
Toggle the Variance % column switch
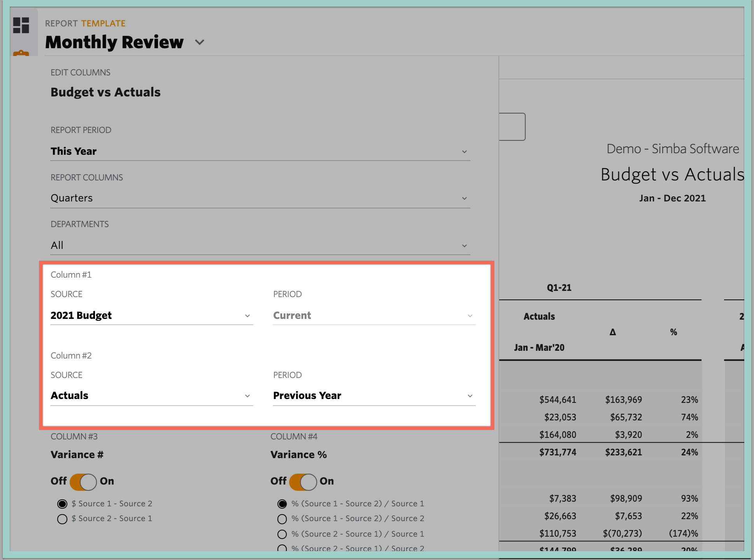(x=303, y=482)
